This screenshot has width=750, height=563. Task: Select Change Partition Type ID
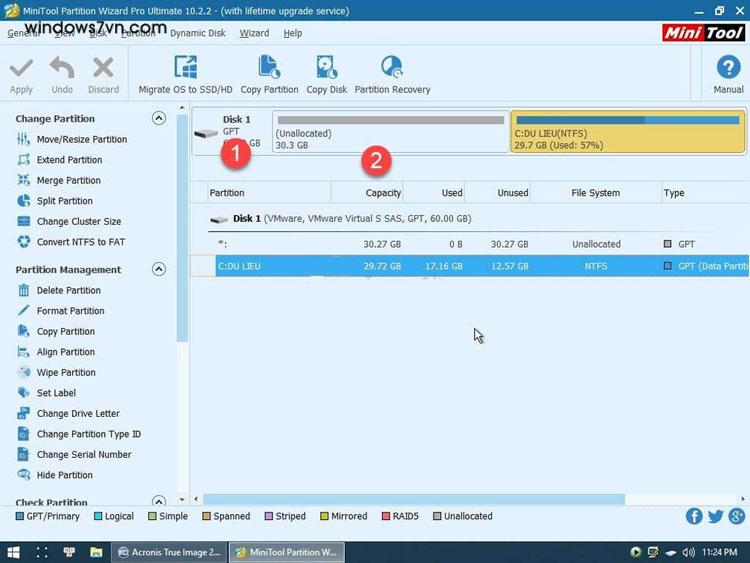click(88, 434)
